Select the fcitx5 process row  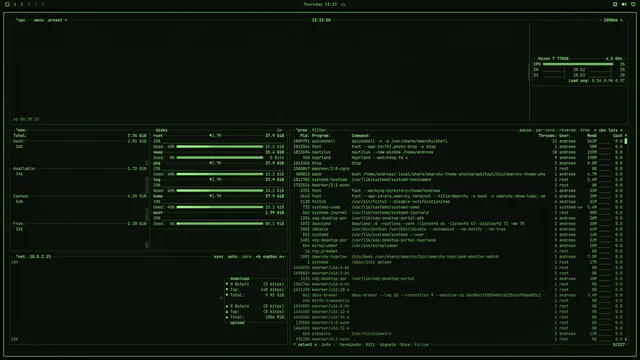click(x=458, y=202)
